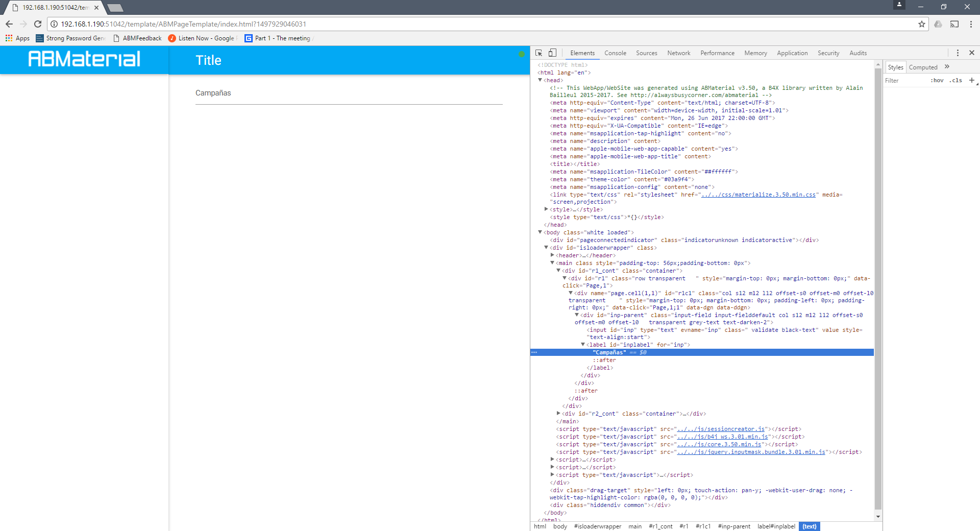The height and width of the screenshot is (531, 980).
Task: Reload the page with the refresh icon
Action: pos(38,24)
